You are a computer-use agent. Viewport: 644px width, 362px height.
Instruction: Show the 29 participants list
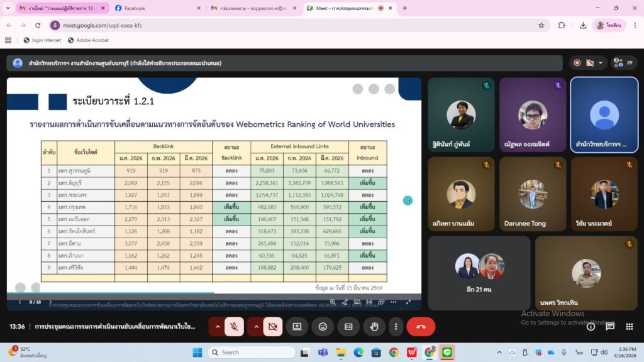pyautogui.click(x=624, y=63)
